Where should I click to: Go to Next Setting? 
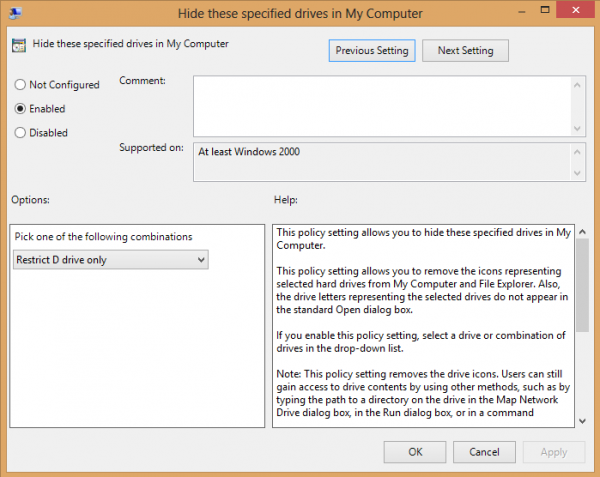[x=465, y=50]
